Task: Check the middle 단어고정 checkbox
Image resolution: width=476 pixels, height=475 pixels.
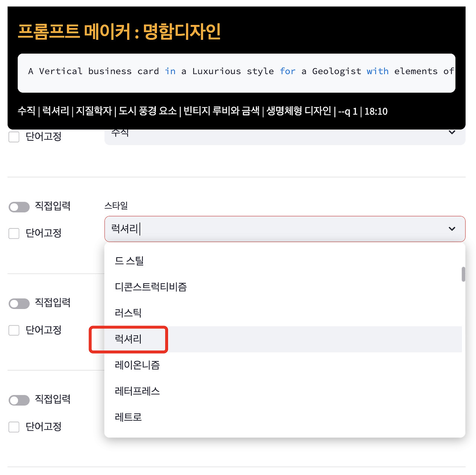Action: point(14,330)
